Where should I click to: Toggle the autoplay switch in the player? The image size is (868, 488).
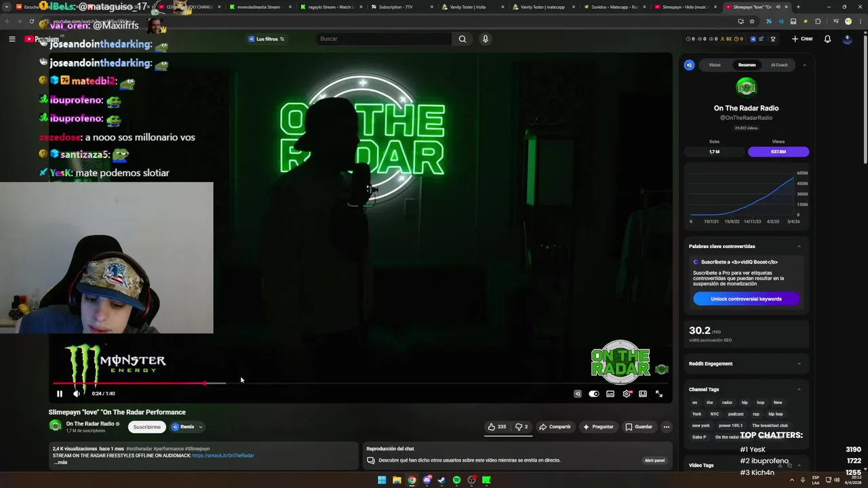click(x=594, y=394)
